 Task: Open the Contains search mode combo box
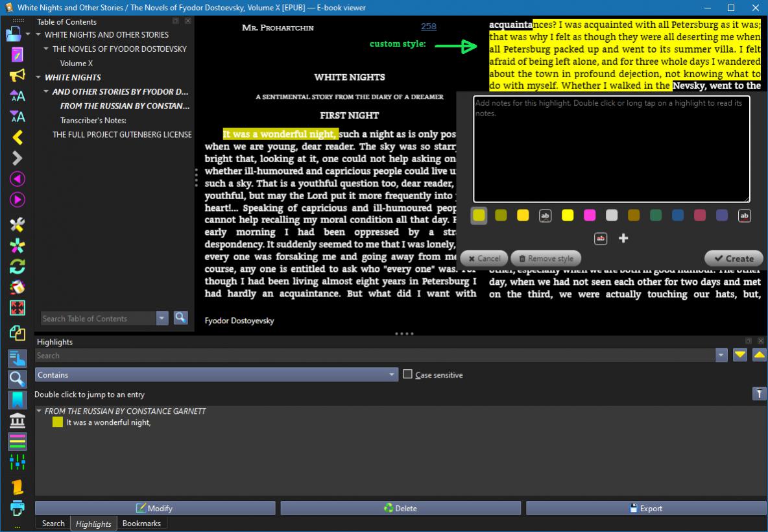[216, 375]
